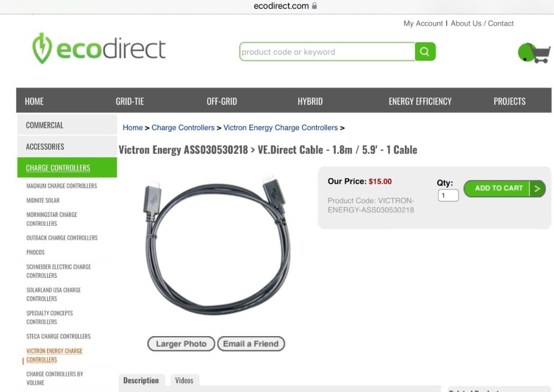This screenshot has height=392, width=554.
Task: Click the green search magnifier button
Action: click(425, 51)
